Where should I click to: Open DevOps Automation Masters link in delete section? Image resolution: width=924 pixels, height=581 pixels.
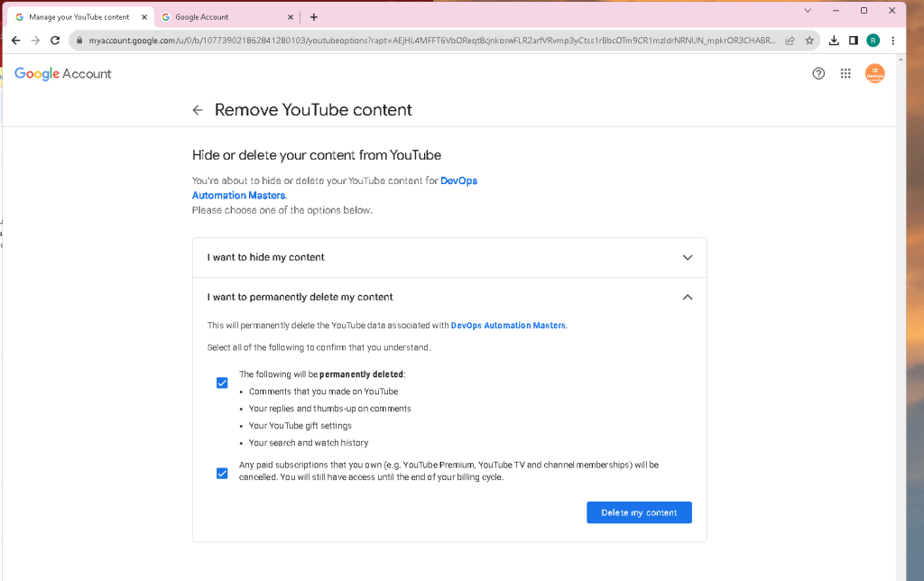508,326
